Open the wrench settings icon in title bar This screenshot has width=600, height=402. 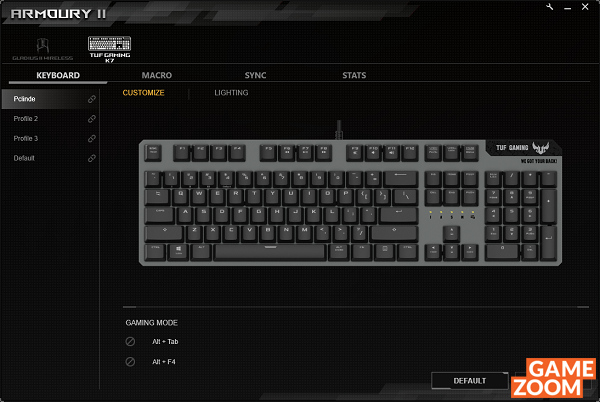point(549,7)
